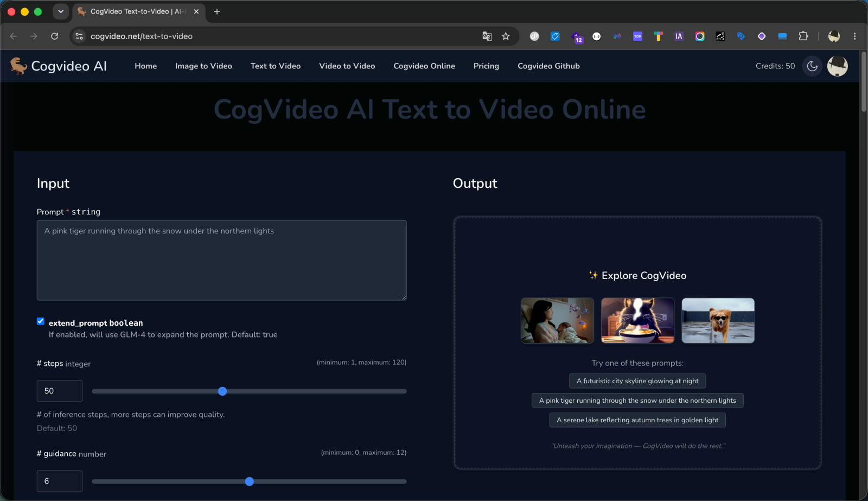Click the rainbow circle extension icon
The height and width of the screenshot is (501, 868).
[700, 36]
